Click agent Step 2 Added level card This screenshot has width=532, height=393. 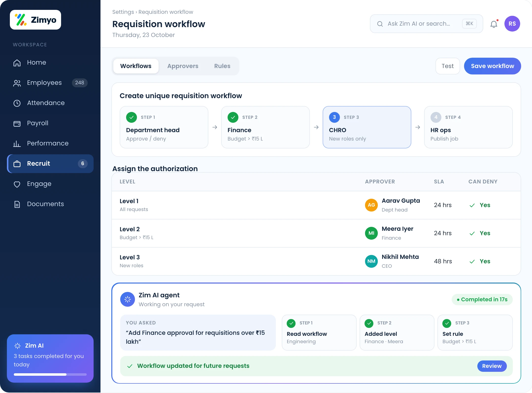click(x=397, y=333)
